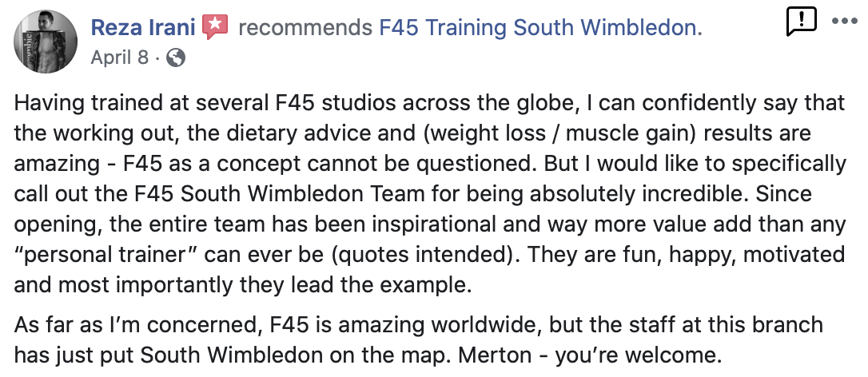Click the globe public-privacy icon

coord(177,58)
